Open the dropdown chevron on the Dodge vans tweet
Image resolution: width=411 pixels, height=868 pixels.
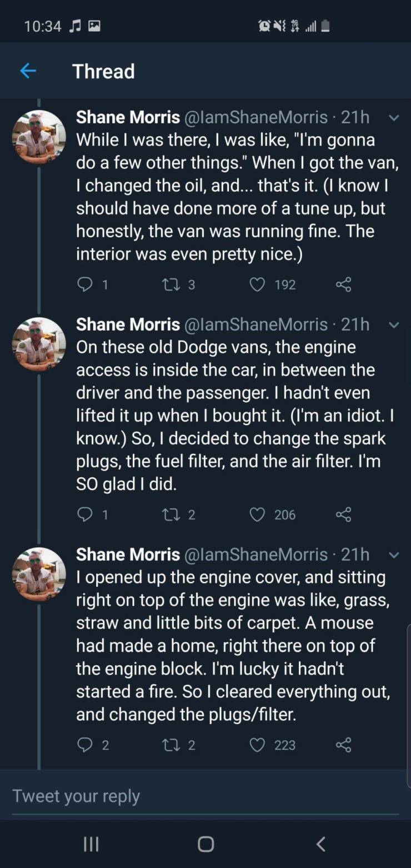[393, 325]
